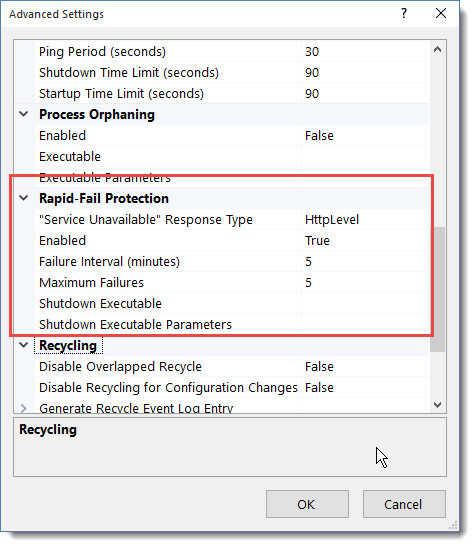Click the Shutdown Executable value field

365,304
